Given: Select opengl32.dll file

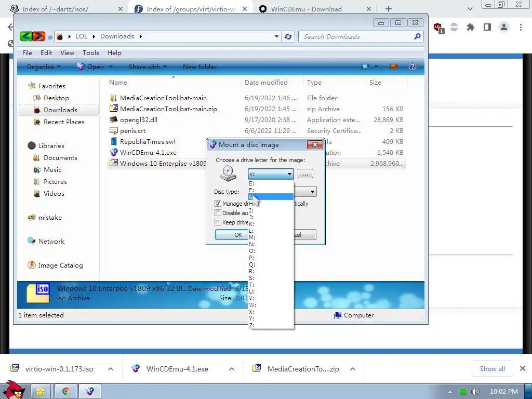Looking at the screenshot, I should click(x=138, y=120).
